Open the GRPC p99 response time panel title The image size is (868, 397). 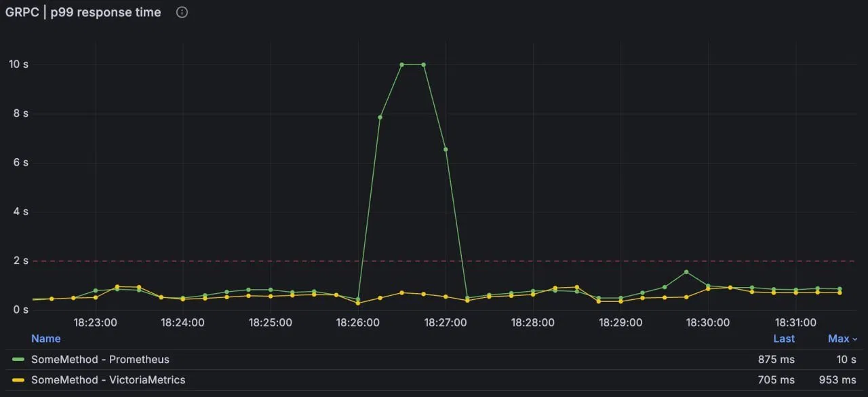pyautogui.click(x=83, y=12)
